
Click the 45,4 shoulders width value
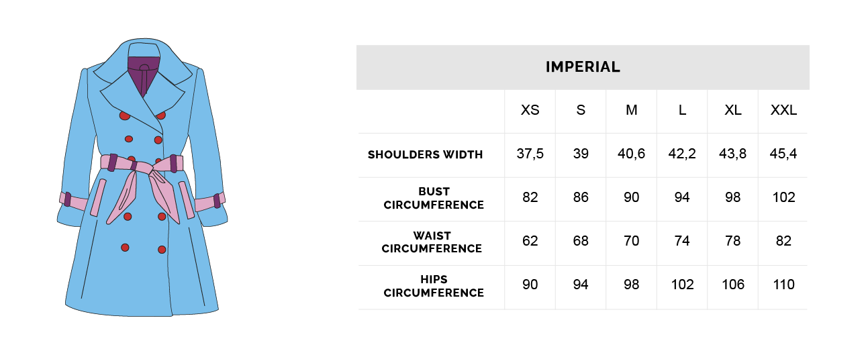(x=783, y=154)
